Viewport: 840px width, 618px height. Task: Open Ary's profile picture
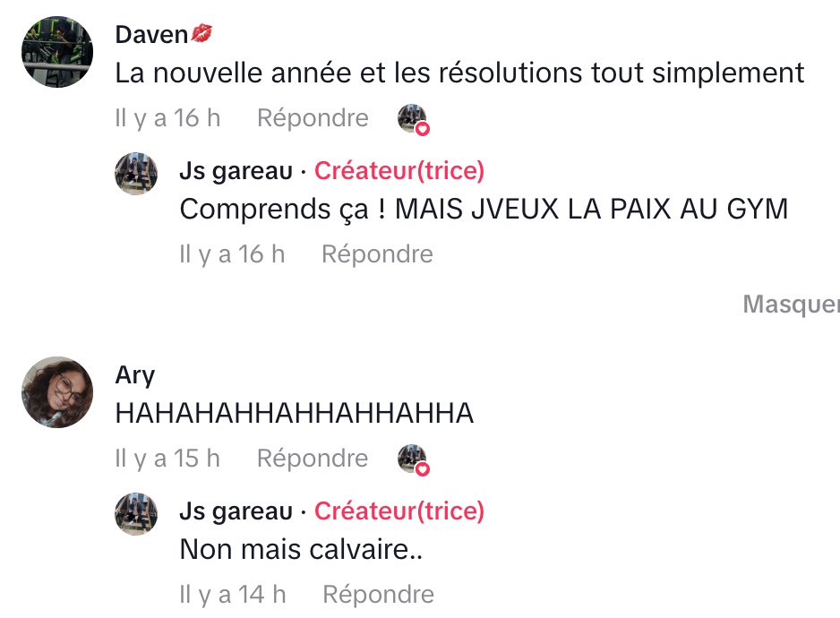[57, 391]
